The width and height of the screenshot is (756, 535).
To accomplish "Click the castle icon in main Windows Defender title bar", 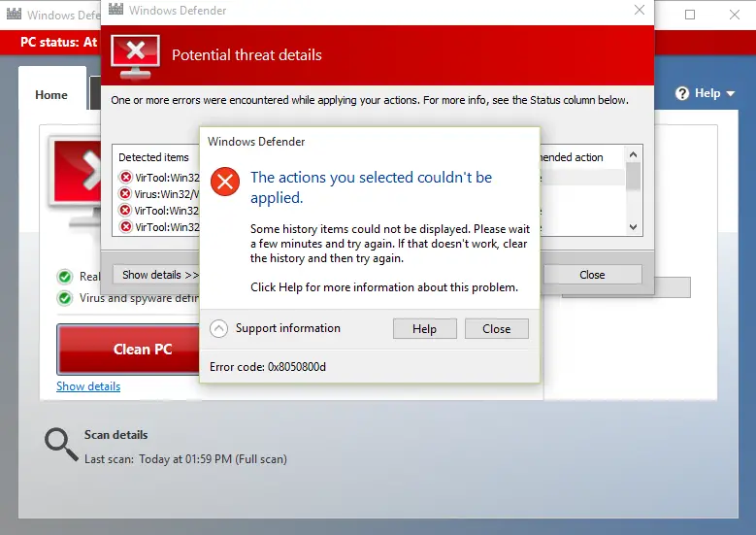I will (x=14, y=14).
